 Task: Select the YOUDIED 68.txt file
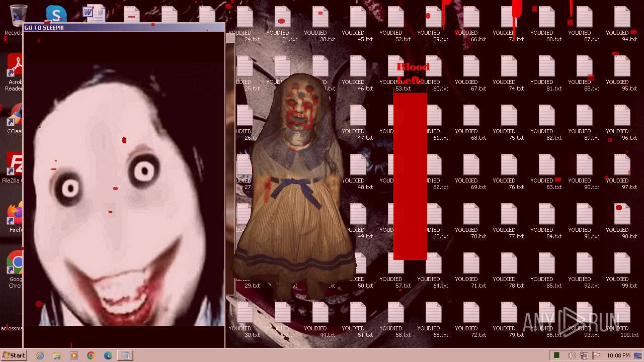pyautogui.click(x=471, y=123)
